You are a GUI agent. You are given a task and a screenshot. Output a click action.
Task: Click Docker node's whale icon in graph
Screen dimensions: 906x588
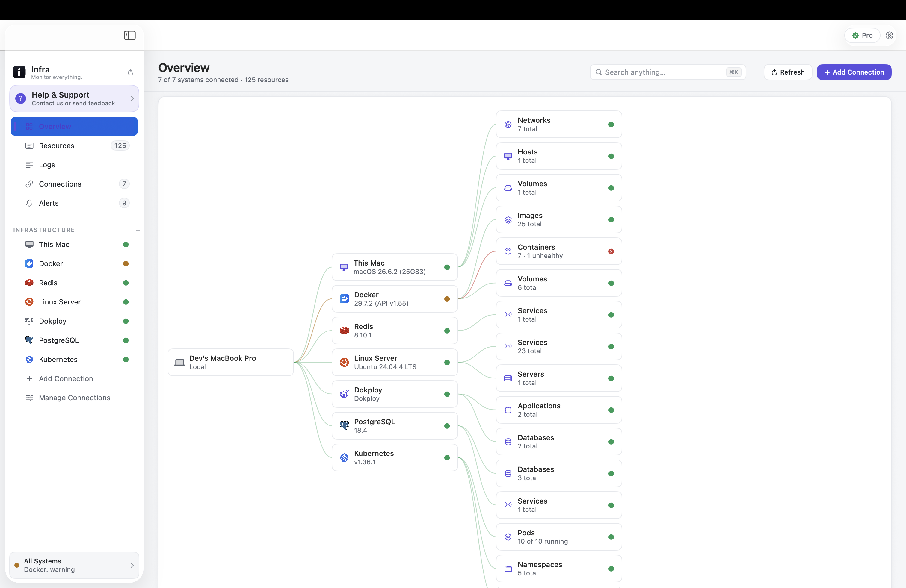(x=344, y=299)
